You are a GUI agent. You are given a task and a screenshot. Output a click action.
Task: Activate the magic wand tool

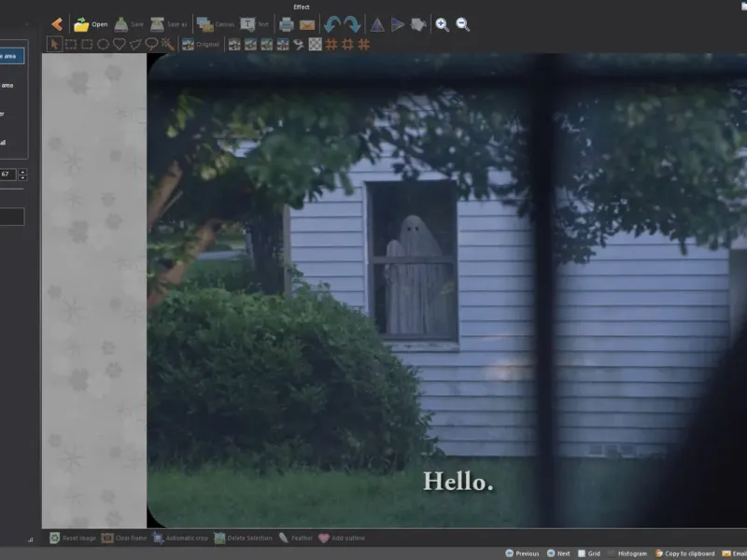click(x=167, y=44)
